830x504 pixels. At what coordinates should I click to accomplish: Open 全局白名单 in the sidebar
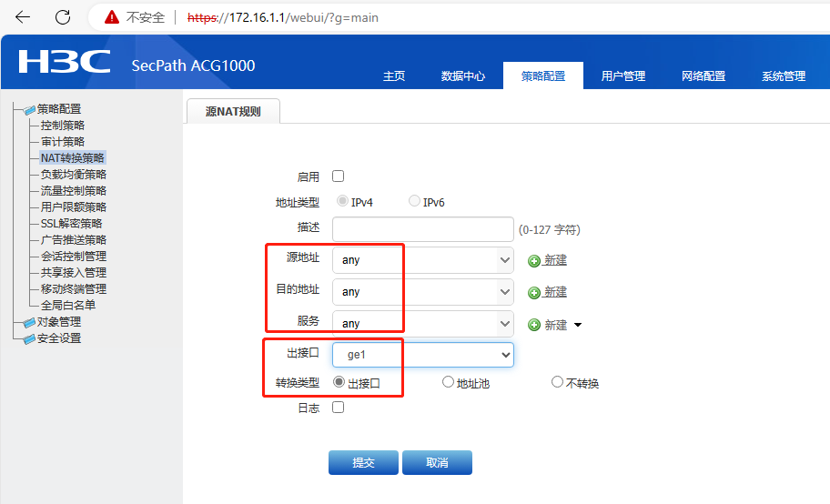click(68, 306)
